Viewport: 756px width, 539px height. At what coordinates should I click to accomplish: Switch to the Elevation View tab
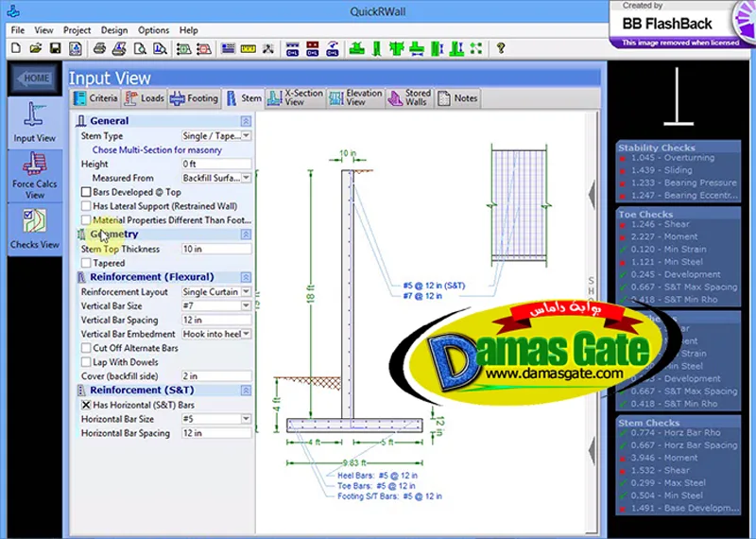click(356, 98)
